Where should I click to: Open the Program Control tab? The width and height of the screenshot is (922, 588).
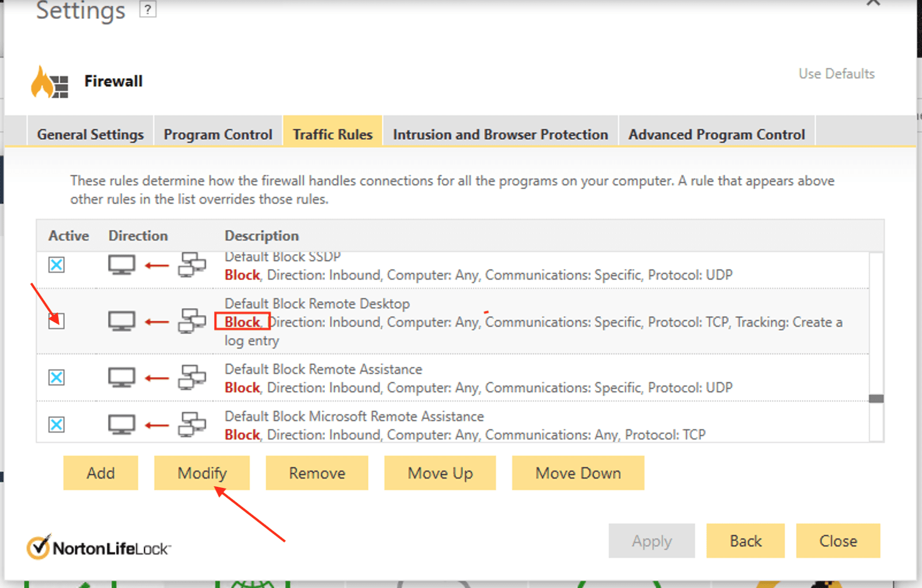218,134
